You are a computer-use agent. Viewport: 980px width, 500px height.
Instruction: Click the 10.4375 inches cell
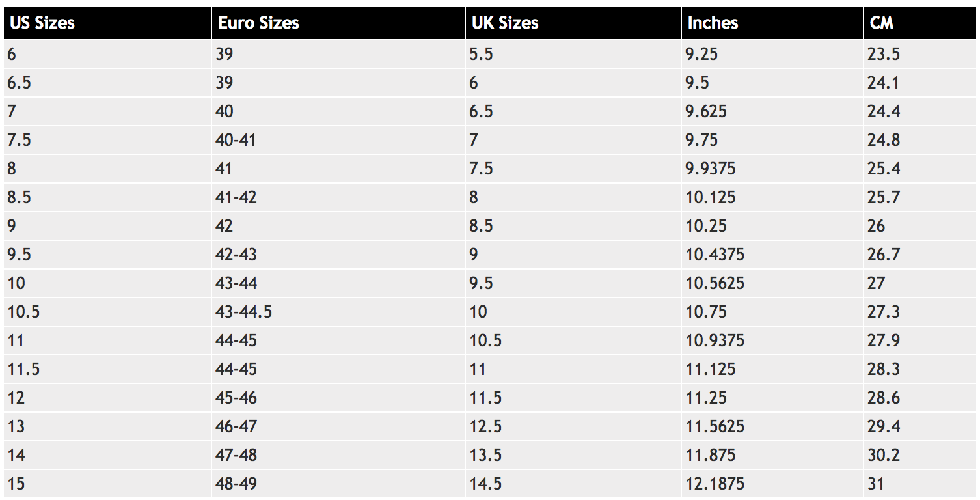(x=715, y=255)
